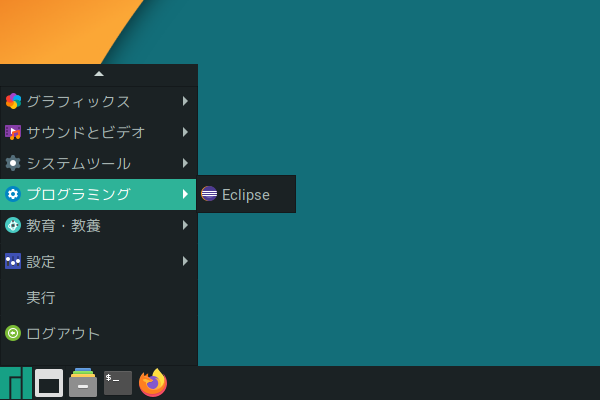Click the show desktop window icon
The width and height of the screenshot is (600, 400).
click(49, 383)
